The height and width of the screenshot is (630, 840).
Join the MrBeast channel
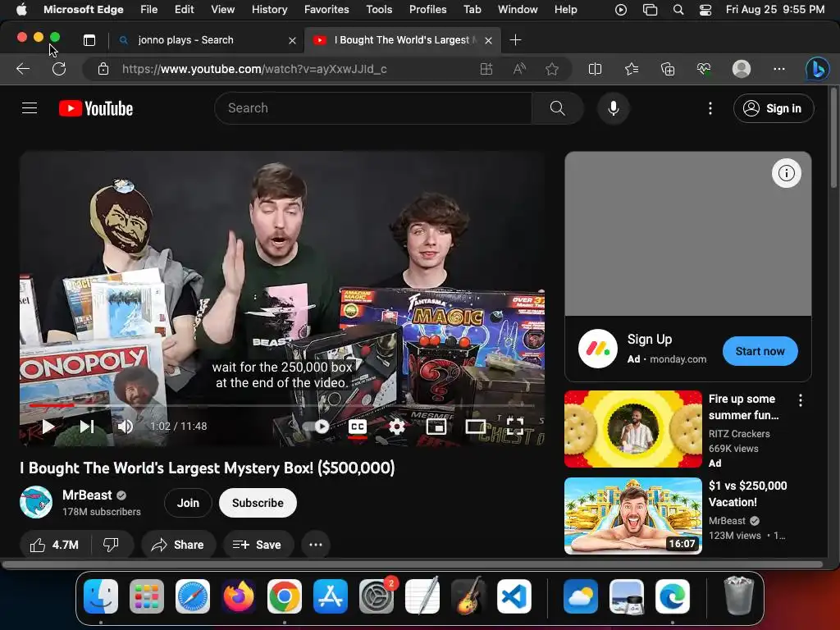point(188,503)
